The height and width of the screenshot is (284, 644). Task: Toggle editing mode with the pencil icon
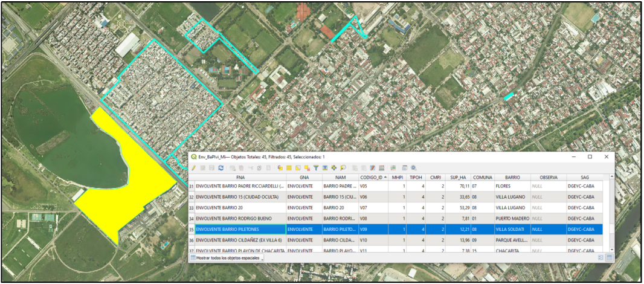(x=193, y=168)
